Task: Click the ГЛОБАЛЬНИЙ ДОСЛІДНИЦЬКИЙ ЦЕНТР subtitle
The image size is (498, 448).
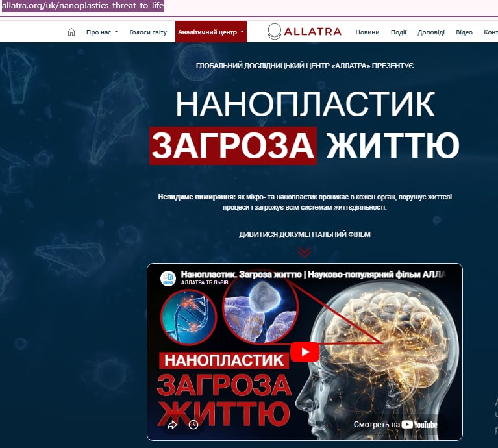Action: [305, 66]
